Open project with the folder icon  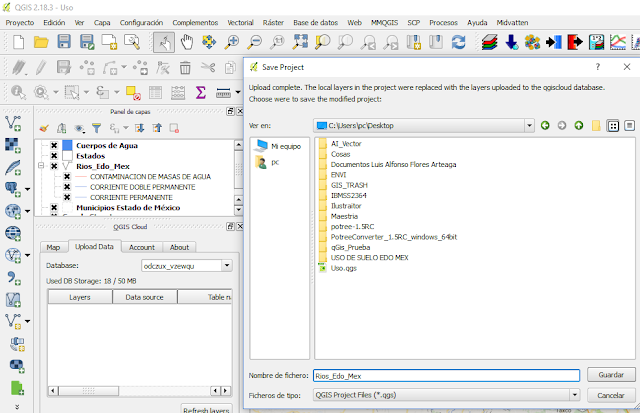tap(41, 42)
